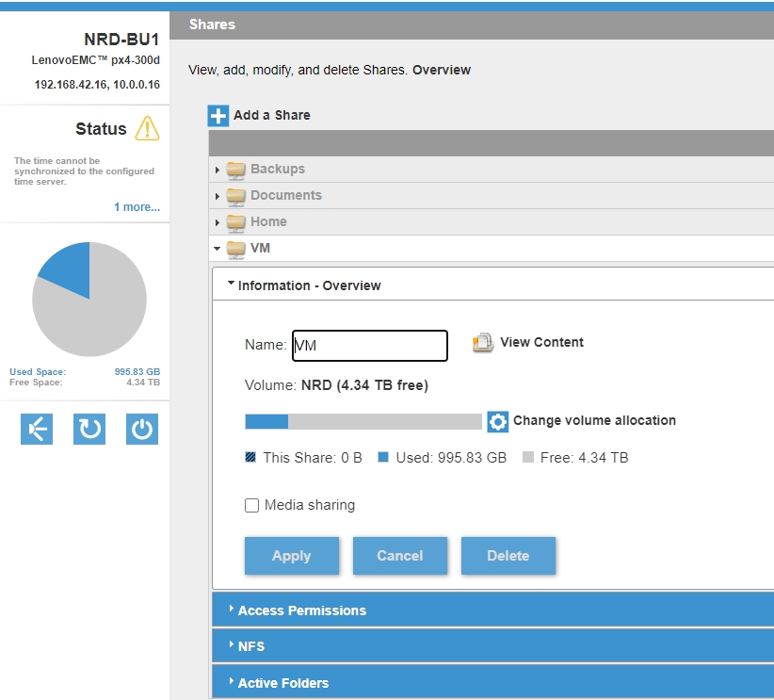Collapse the Information - Overview section
Screen dimensions: 774x700
[x=231, y=283]
